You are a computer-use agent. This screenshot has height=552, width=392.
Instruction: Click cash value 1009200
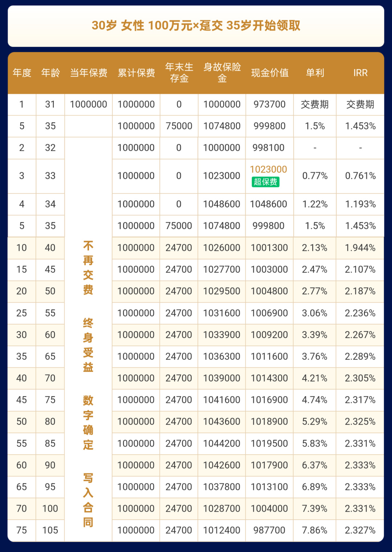pyautogui.click(x=269, y=335)
